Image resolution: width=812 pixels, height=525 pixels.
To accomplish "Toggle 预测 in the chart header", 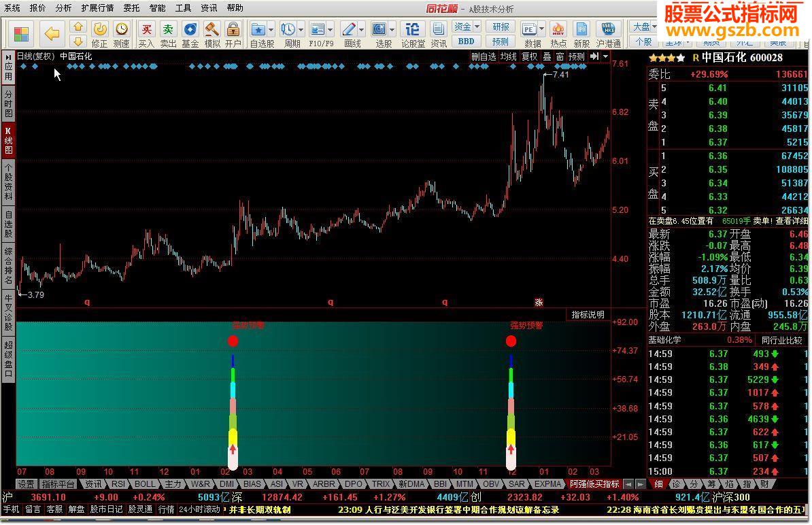I will coord(577,56).
